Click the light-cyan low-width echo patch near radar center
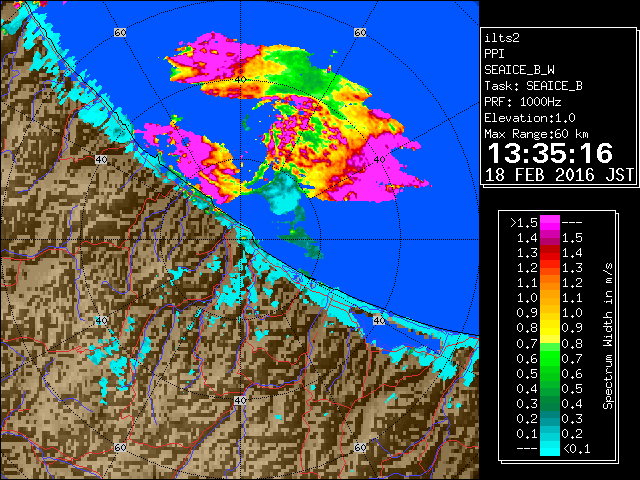The height and width of the screenshot is (480, 640). (x=282, y=195)
